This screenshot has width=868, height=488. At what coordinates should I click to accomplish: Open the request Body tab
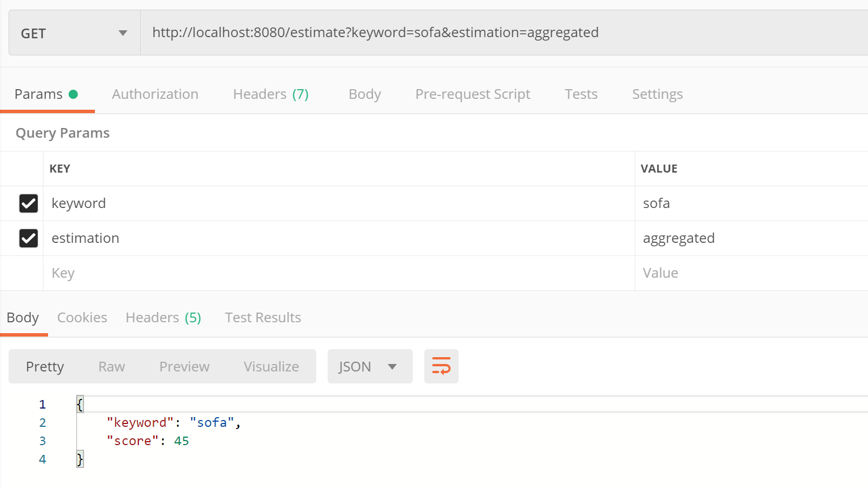pos(365,94)
